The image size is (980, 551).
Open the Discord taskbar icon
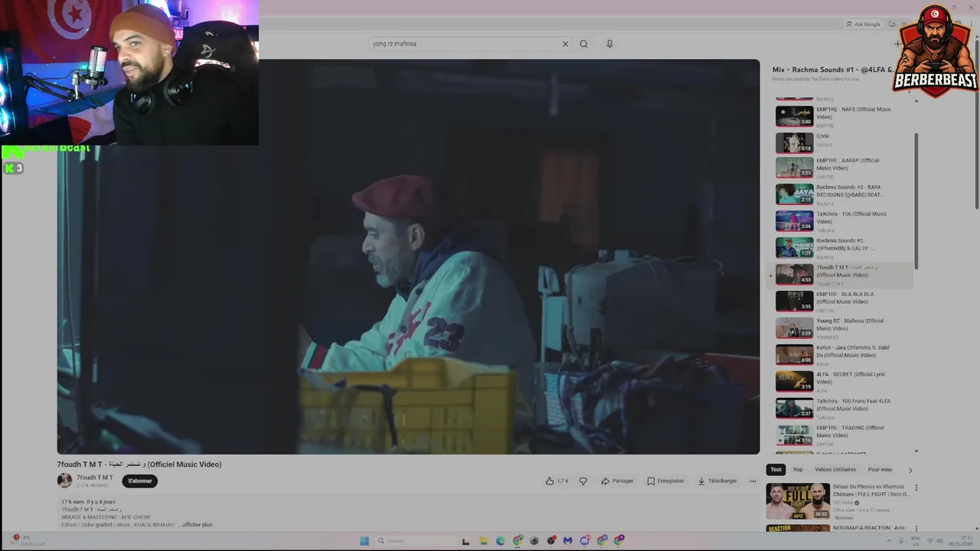click(x=585, y=541)
